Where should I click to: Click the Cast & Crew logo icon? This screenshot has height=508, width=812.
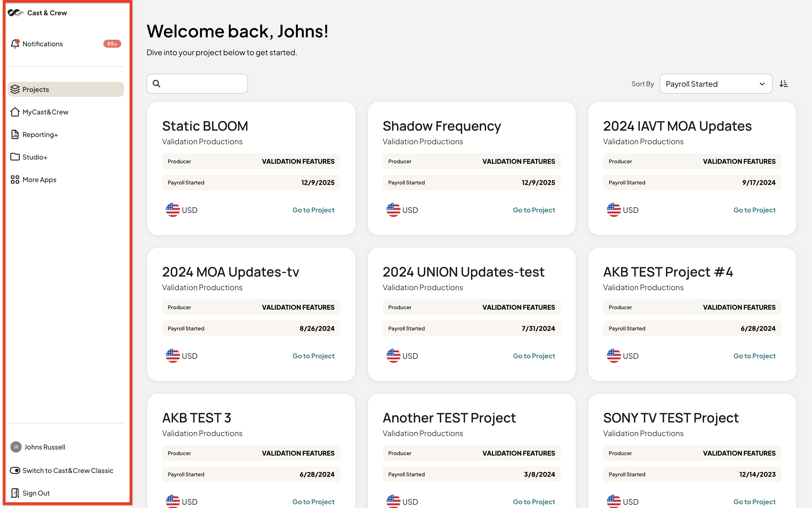[x=16, y=13]
